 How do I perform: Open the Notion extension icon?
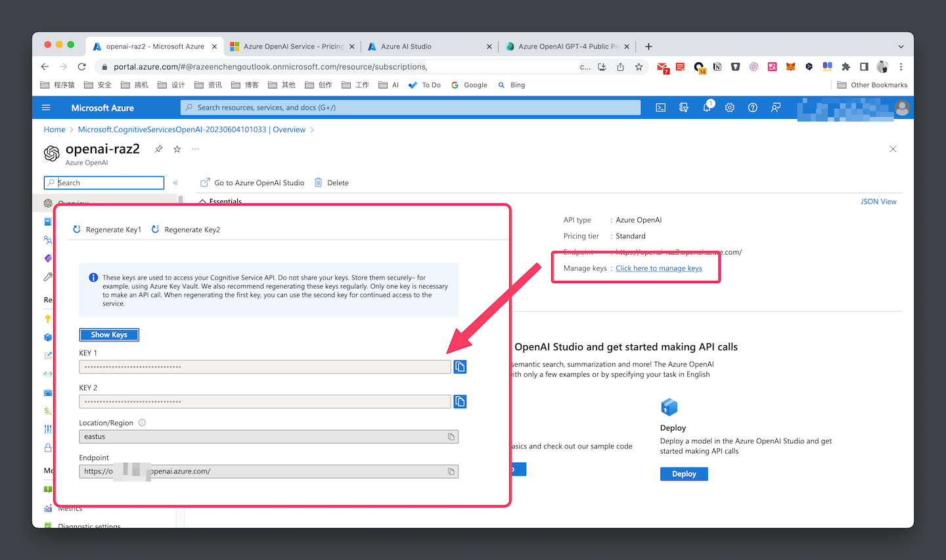pos(717,66)
